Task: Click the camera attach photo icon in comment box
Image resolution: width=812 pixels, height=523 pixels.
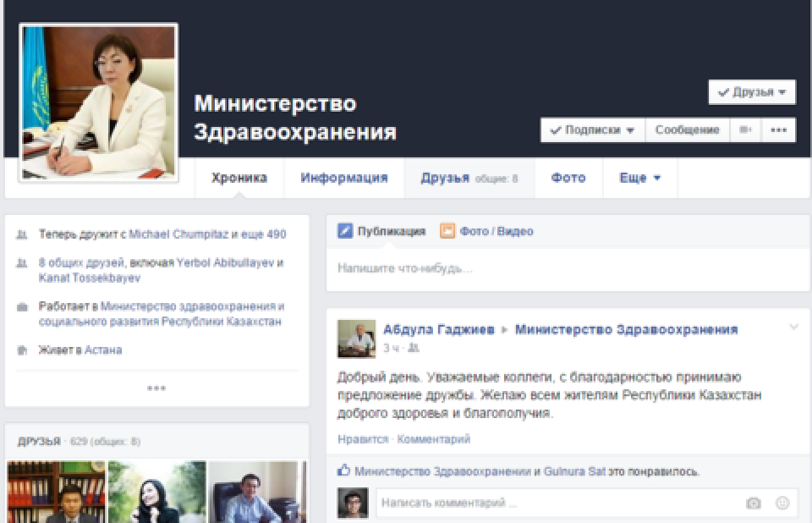Action: [754, 503]
